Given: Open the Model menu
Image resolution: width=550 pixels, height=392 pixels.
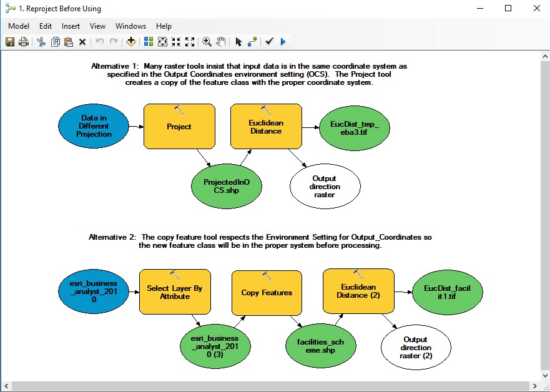Looking at the screenshot, I should pos(19,26).
